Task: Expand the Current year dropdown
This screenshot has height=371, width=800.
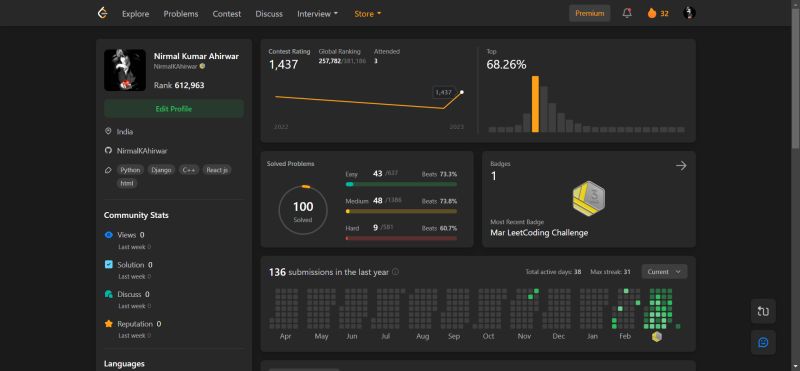Action: 664,271
